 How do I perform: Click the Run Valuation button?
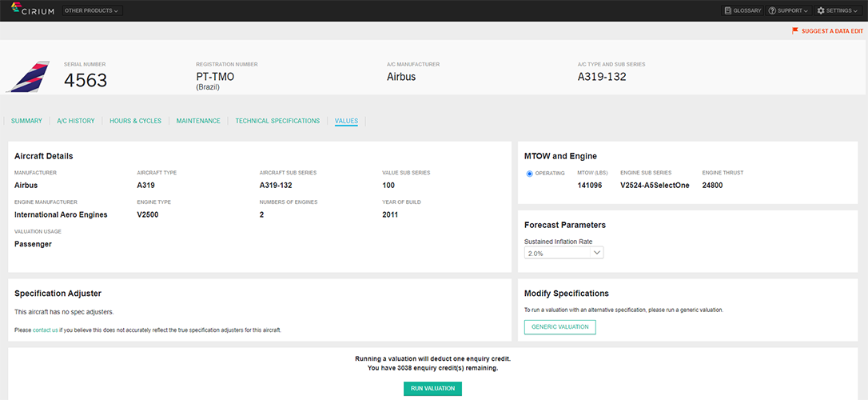[x=433, y=388]
